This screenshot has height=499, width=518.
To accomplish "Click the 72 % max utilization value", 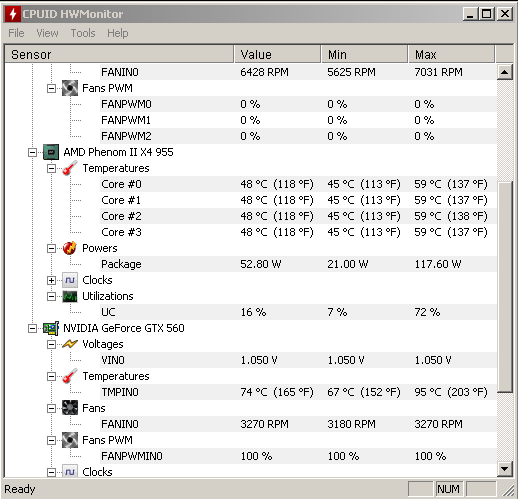I will click(427, 312).
